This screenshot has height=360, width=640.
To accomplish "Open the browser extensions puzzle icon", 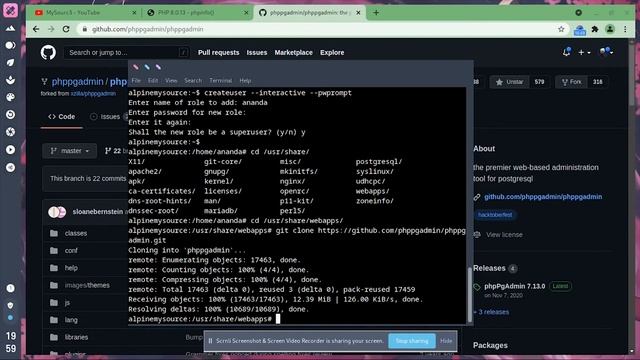I will [595, 29].
